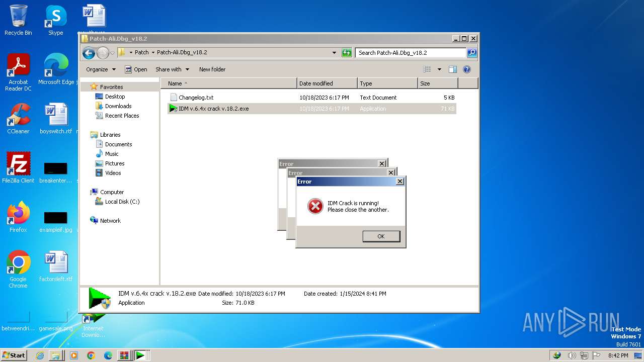The width and height of the screenshot is (644, 362).
Task: Open Recent Places in Favorites
Action: [122, 116]
